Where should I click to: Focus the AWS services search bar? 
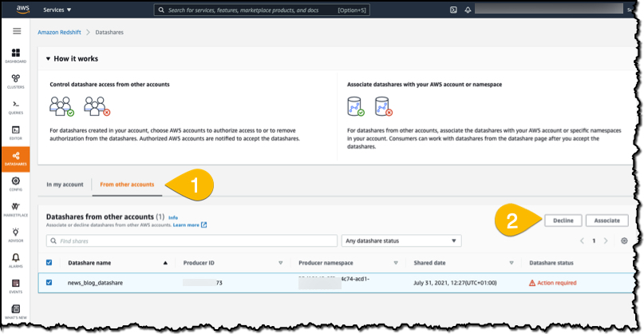tap(262, 10)
